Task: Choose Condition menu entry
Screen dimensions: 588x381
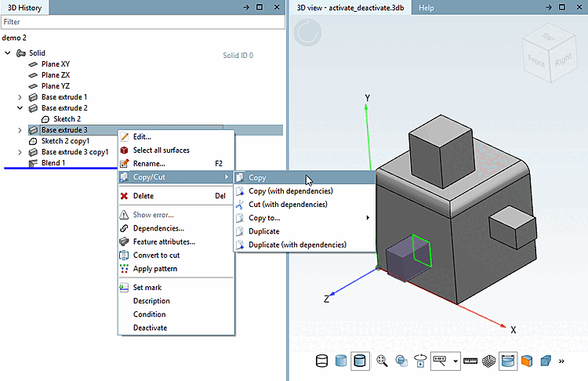Action: [176, 314]
